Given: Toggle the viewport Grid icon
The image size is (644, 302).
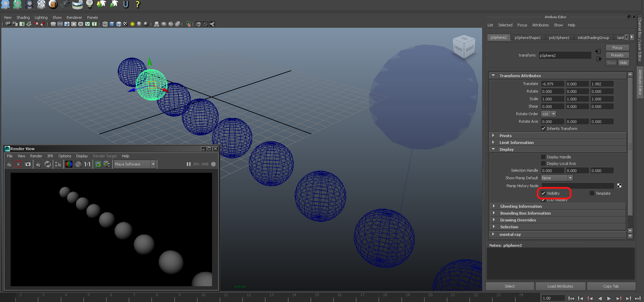Looking at the screenshot, I should (x=53, y=24).
